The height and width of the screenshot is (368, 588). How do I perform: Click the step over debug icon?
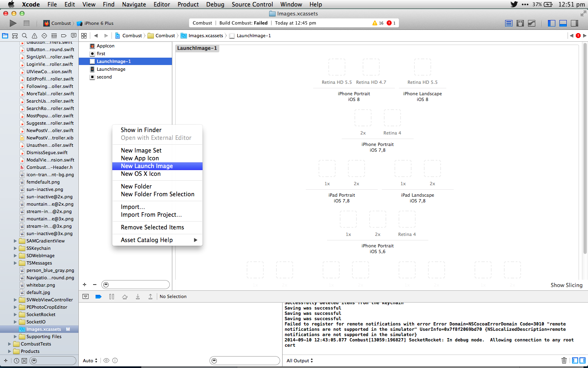pos(125,296)
